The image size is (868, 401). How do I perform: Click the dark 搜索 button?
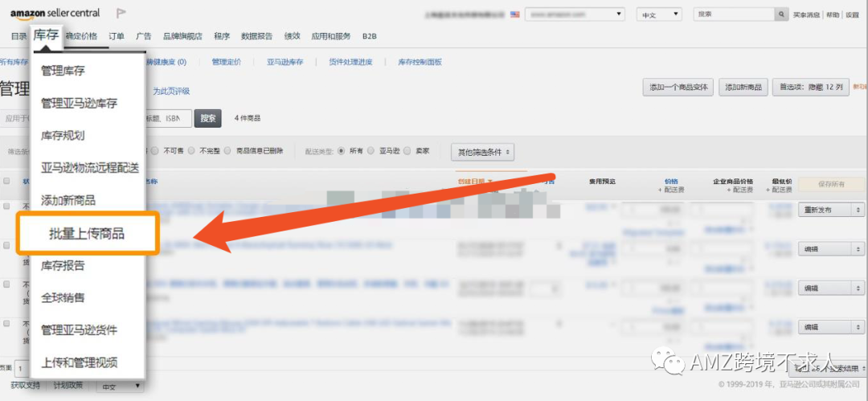(x=208, y=118)
